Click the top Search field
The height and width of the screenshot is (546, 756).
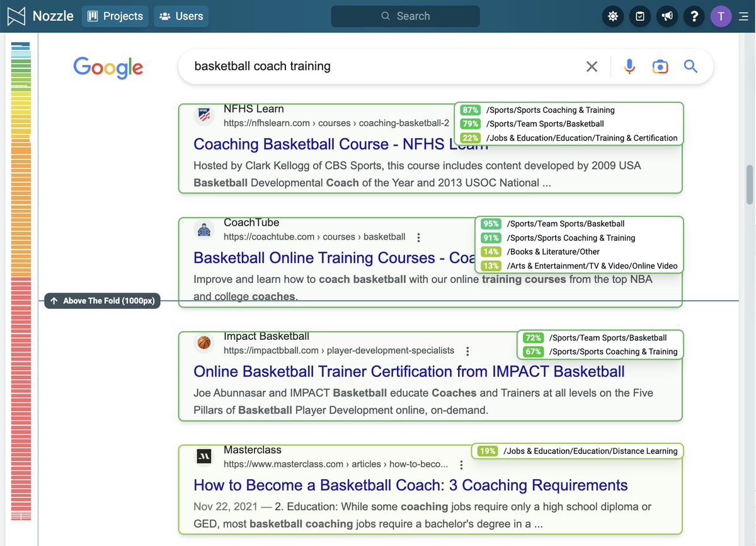pyautogui.click(x=406, y=16)
